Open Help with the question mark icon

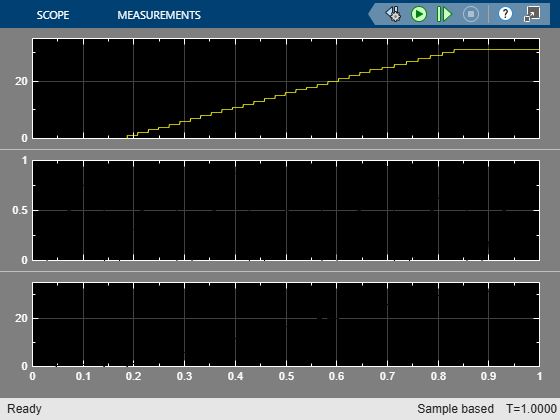pos(505,14)
